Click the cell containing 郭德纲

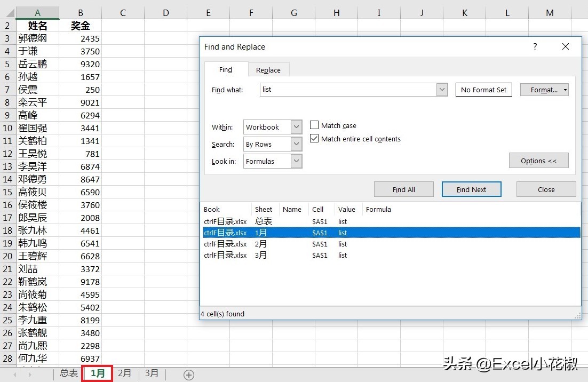(x=37, y=38)
